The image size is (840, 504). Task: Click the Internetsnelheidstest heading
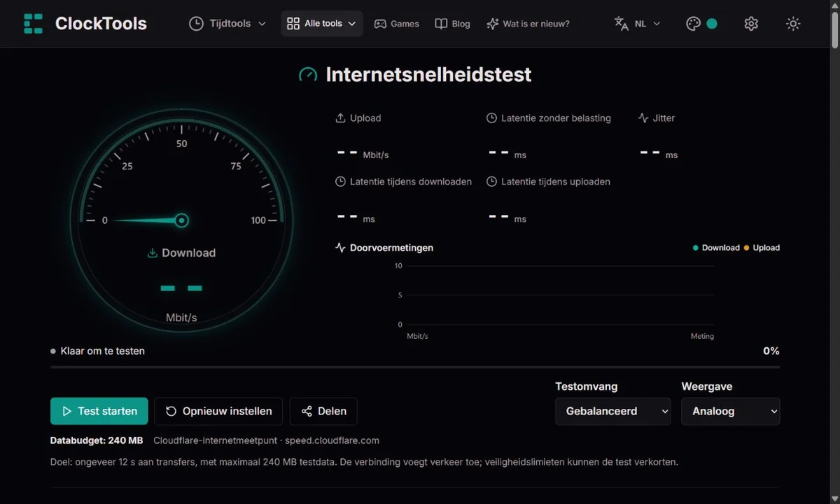click(x=428, y=74)
